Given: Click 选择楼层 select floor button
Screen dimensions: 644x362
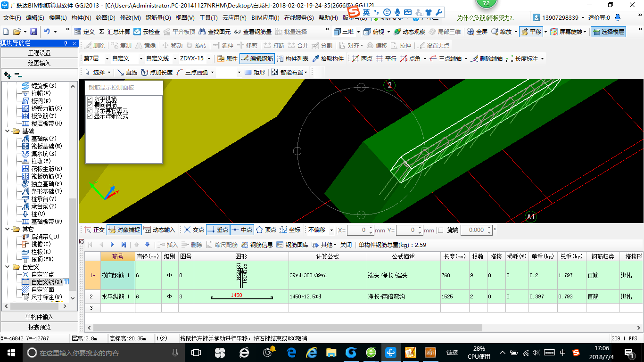Looking at the screenshot, I should tap(609, 32).
